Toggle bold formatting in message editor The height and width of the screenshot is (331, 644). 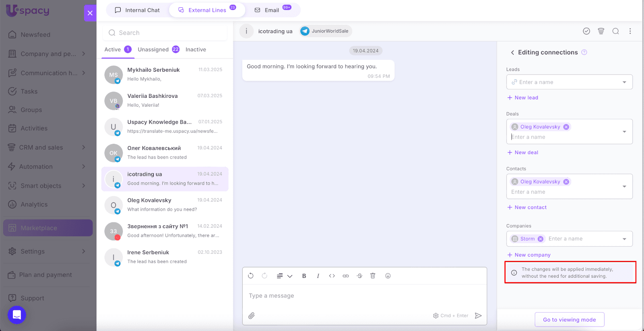(304, 276)
